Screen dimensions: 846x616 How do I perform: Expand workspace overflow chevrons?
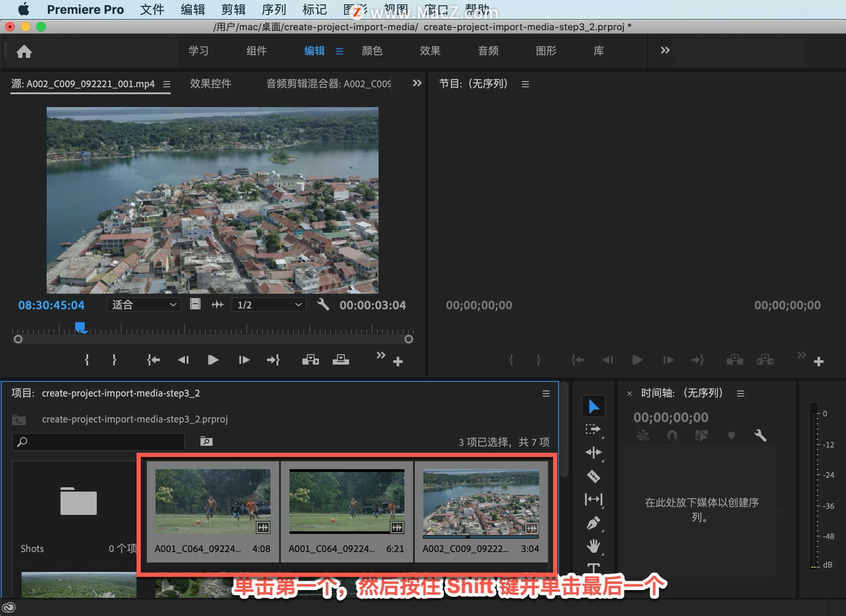click(x=665, y=50)
